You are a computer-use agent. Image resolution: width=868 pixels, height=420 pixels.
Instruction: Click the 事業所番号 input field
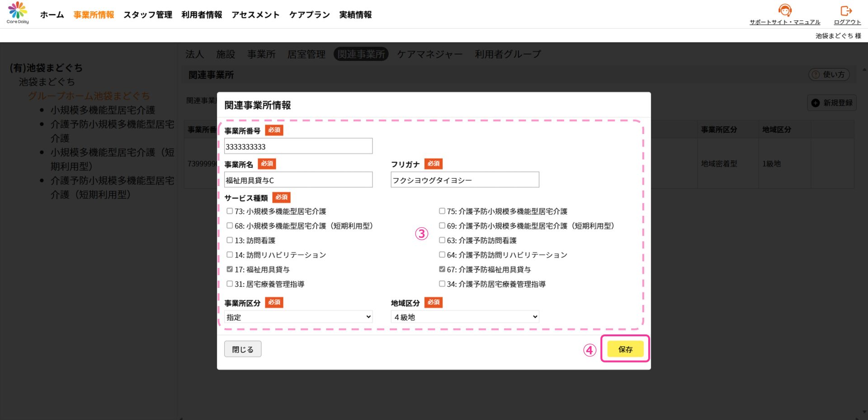click(x=298, y=147)
